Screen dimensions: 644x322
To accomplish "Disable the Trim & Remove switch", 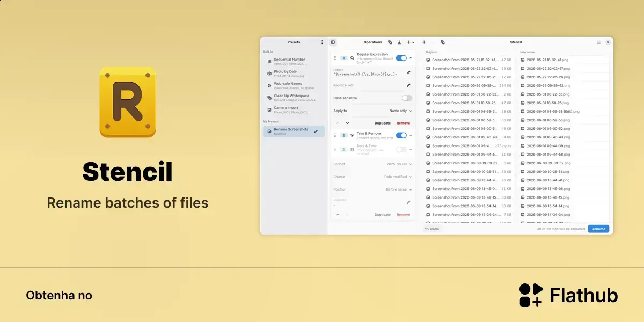I will (x=401, y=135).
